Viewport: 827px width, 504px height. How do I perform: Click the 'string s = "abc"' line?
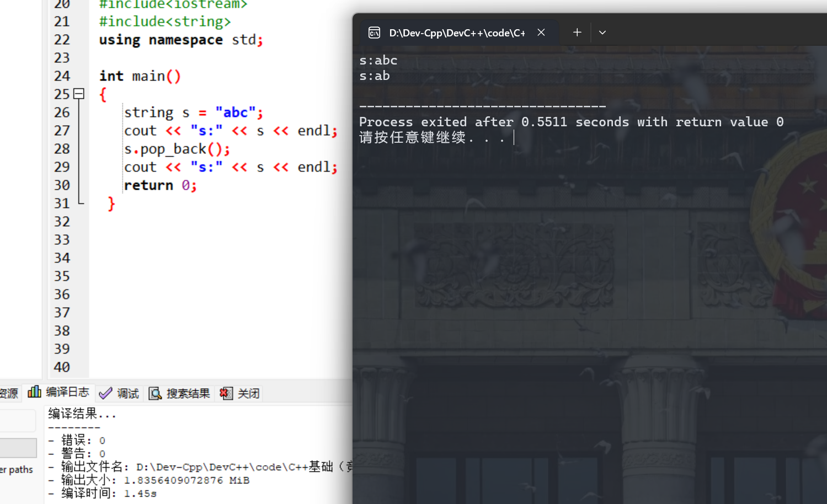click(x=194, y=112)
